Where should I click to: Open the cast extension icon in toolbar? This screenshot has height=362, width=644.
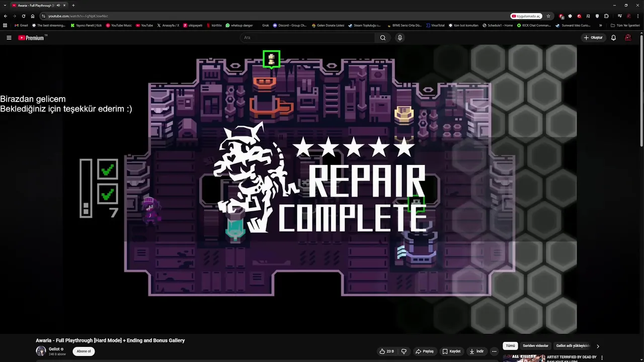tap(588, 16)
